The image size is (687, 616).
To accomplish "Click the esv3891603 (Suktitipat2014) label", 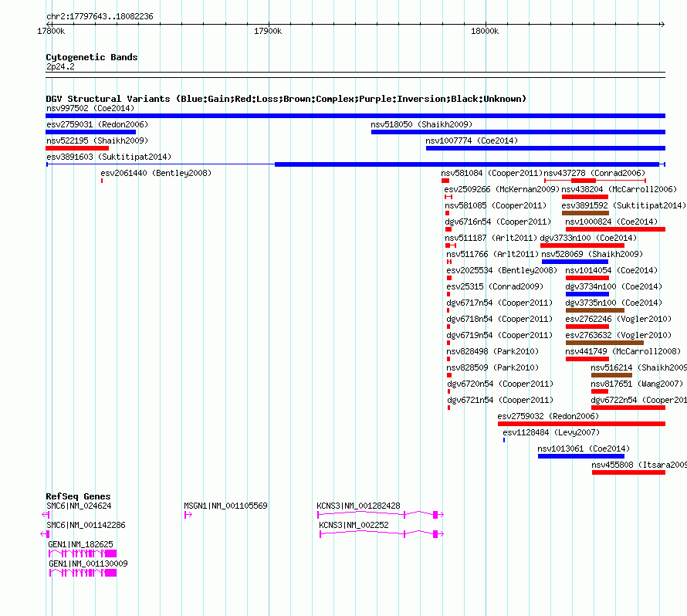I will coord(109,157).
